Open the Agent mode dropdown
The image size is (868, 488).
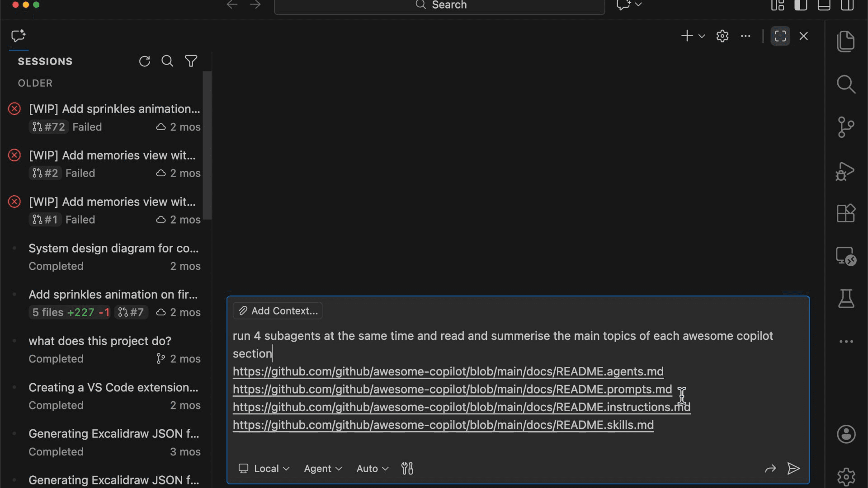323,469
